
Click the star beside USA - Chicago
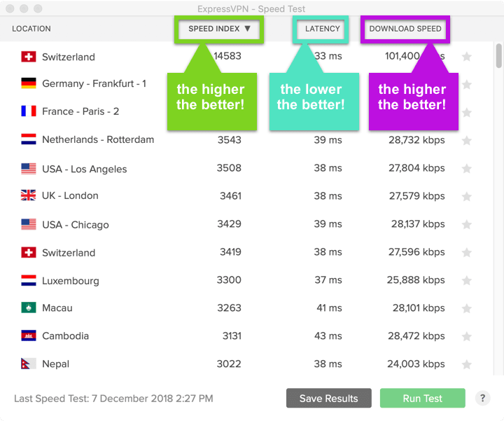pyautogui.click(x=467, y=225)
